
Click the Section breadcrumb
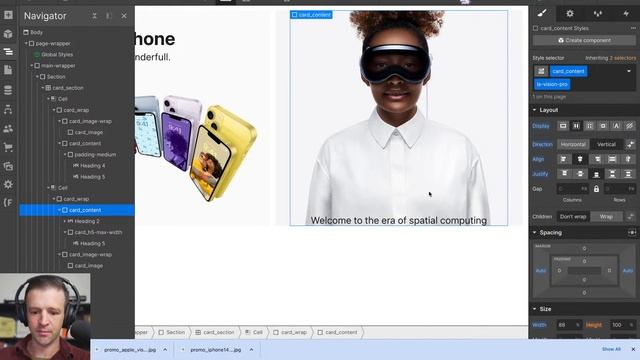click(x=172, y=332)
